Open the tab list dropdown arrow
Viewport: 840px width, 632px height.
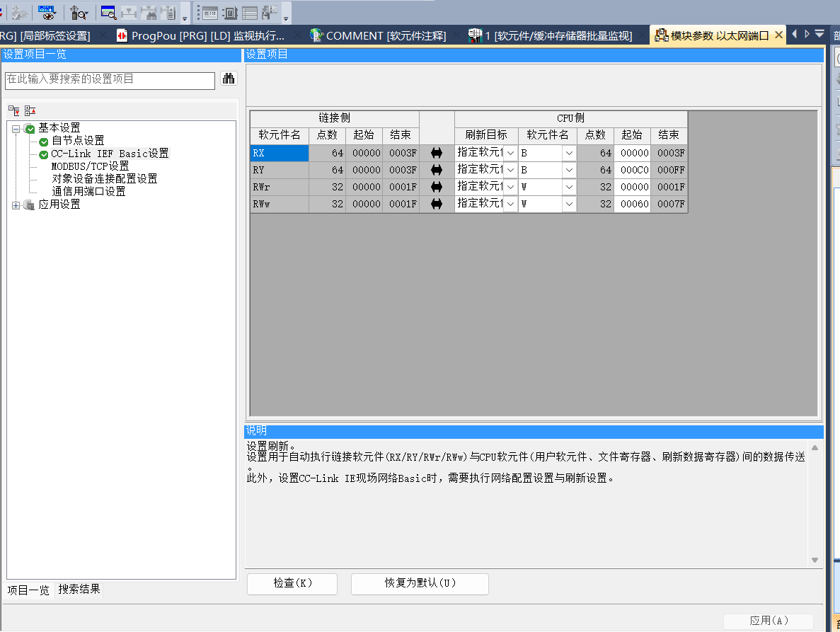pos(819,34)
